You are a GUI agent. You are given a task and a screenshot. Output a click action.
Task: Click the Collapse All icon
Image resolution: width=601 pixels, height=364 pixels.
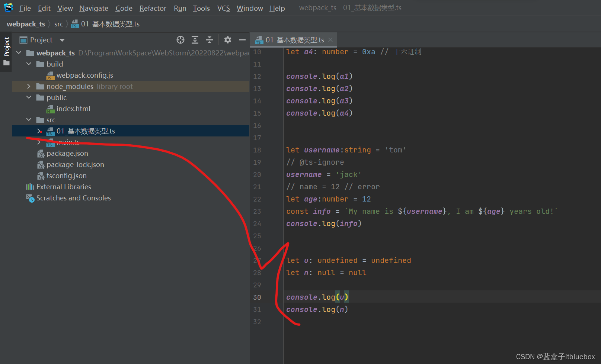point(210,40)
